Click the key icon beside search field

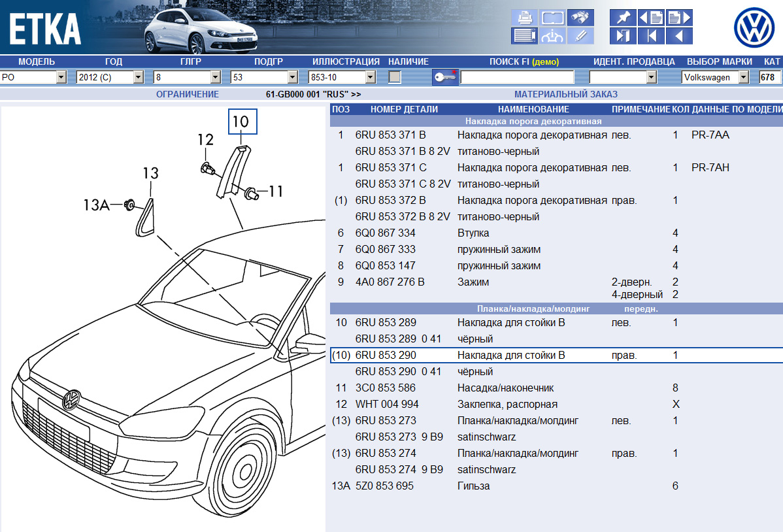coord(446,77)
